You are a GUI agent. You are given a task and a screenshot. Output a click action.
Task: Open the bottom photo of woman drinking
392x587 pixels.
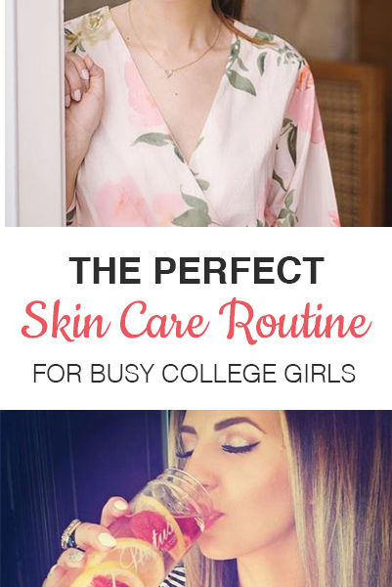196,498
